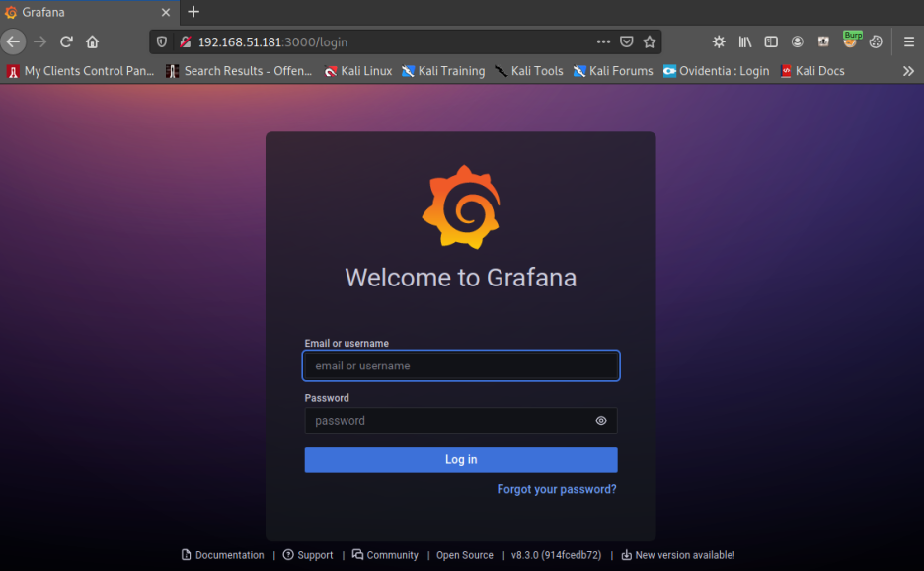Image resolution: width=924 pixels, height=571 pixels.
Task: Follow the Forgot your password link
Action: [x=557, y=489]
